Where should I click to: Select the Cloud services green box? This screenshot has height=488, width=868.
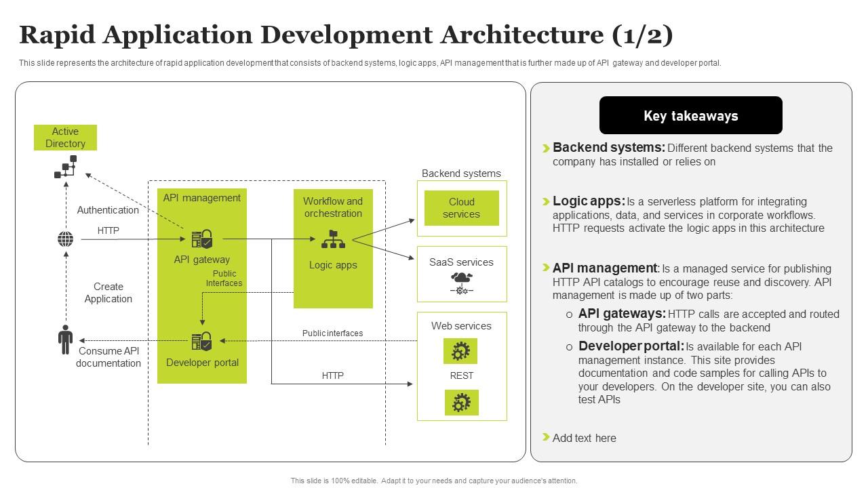462,208
